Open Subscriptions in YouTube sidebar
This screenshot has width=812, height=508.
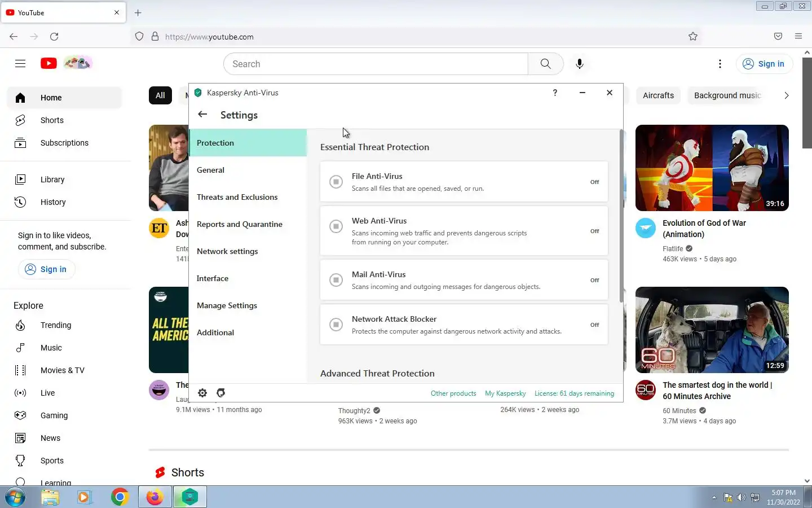(x=64, y=143)
